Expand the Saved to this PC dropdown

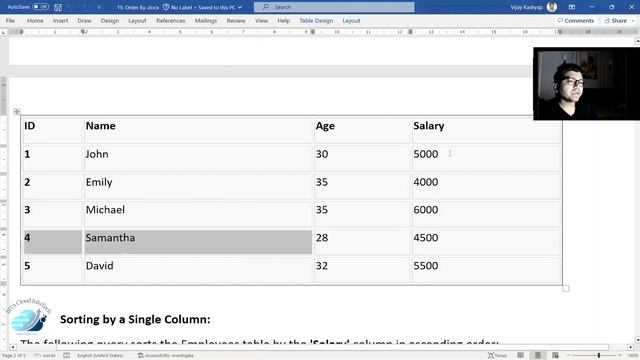coord(240,7)
